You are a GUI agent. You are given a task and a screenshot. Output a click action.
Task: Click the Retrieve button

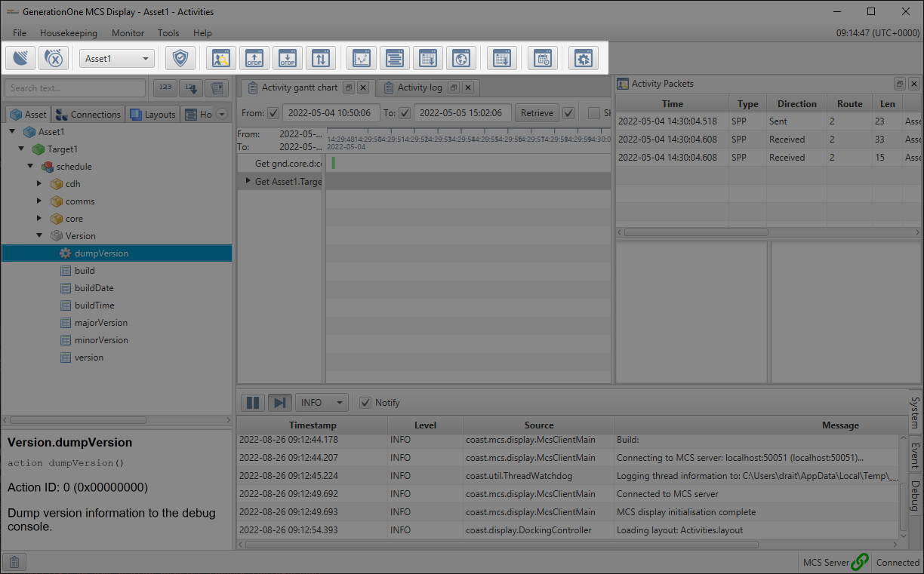(536, 112)
